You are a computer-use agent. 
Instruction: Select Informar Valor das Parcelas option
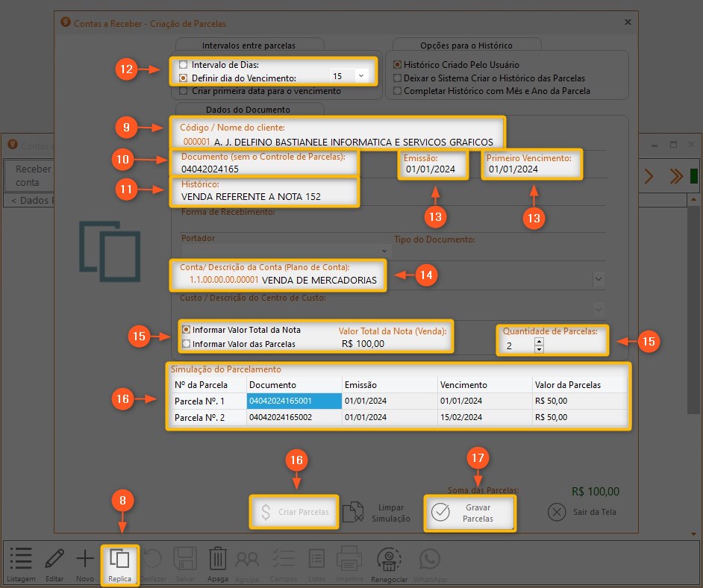coord(187,344)
